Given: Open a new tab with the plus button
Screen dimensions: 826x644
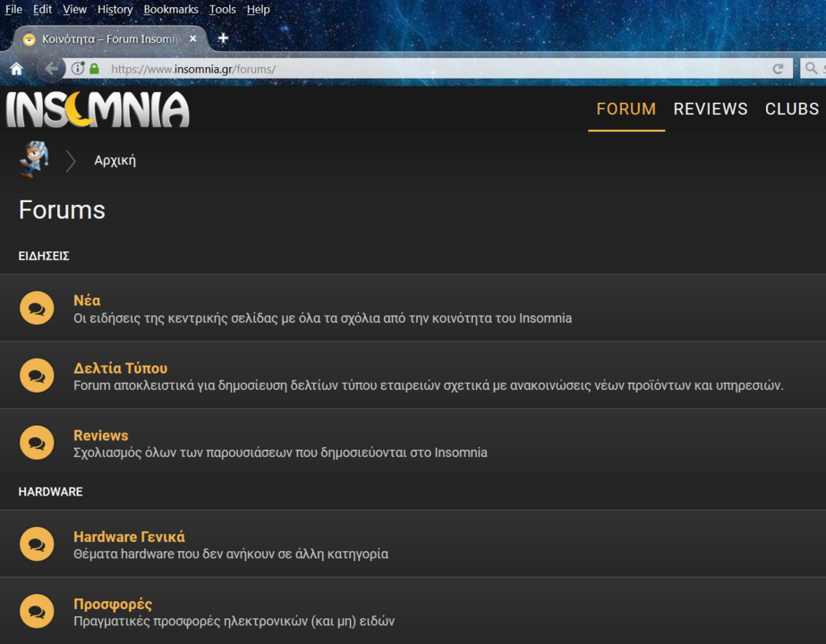Looking at the screenshot, I should click(223, 38).
